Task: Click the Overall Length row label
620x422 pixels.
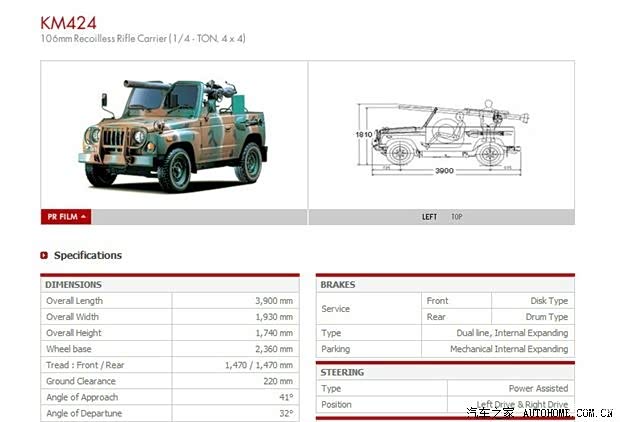Action: pos(74,300)
